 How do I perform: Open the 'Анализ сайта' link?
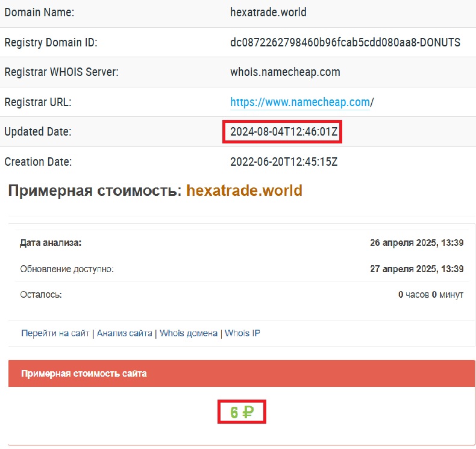124,333
